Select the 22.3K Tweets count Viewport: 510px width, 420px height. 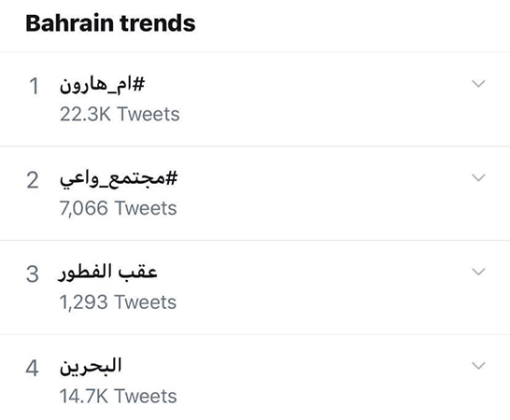pyautogui.click(x=120, y=114)
